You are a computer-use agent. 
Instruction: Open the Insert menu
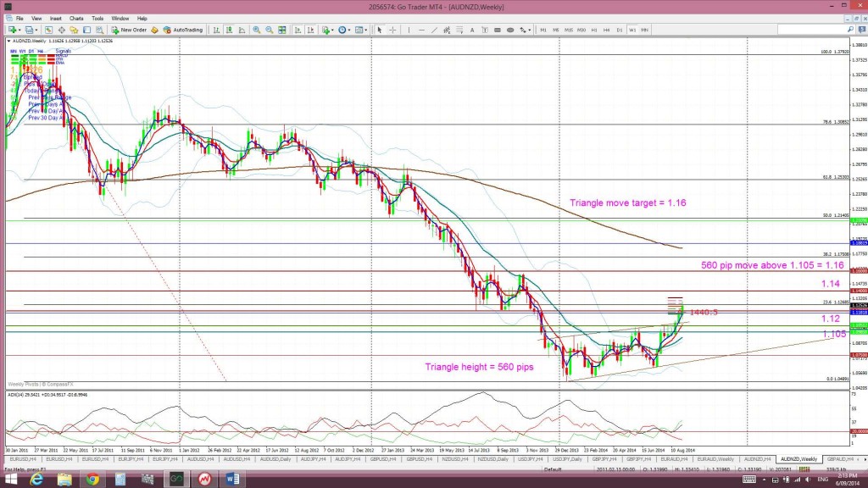click(56, 18)
